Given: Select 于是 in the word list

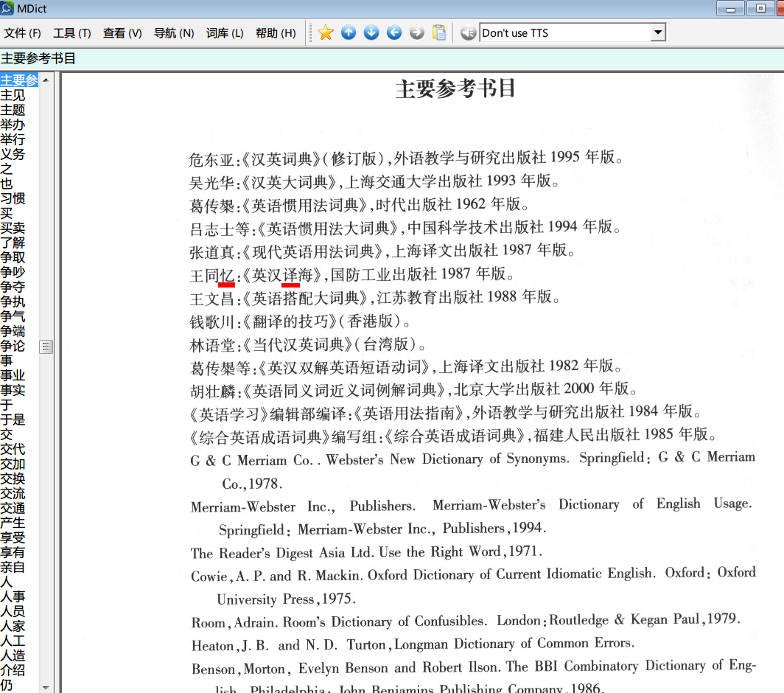Looking at the screenshot, I should click(13, 419).
